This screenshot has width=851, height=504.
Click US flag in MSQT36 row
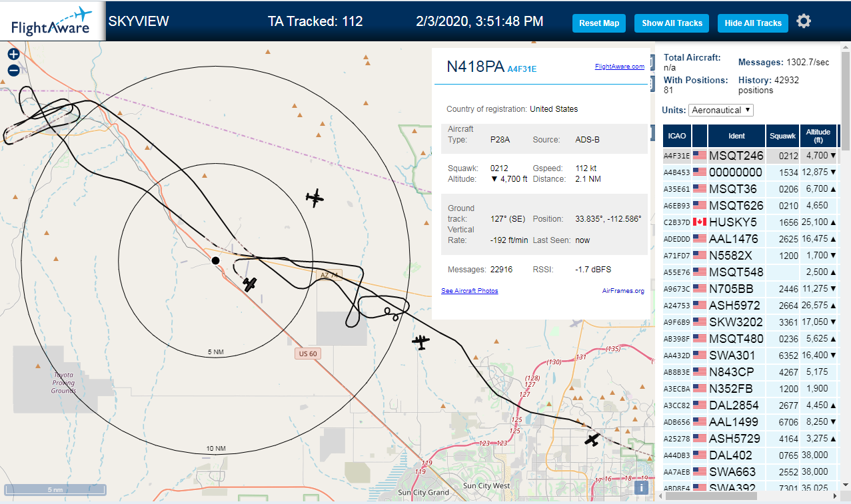pos(700,189)
